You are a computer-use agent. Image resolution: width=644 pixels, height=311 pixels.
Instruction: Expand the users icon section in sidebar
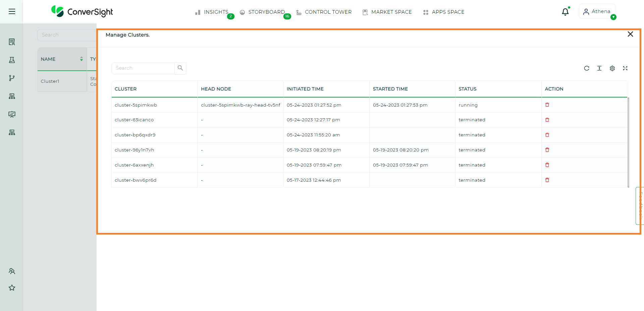[x=12, y=271]
